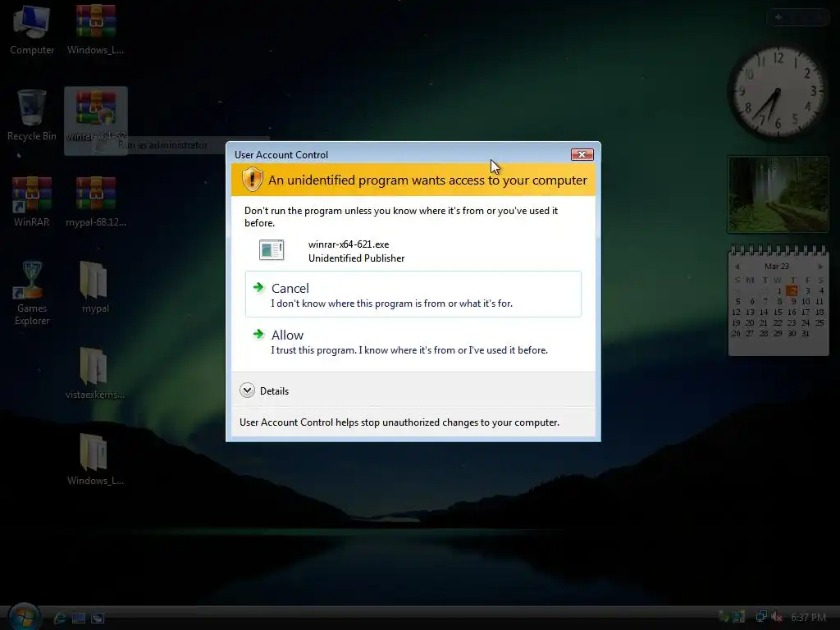
Task: Select the winrar-x64-621.exe file name text
Action: pos(349,244)
